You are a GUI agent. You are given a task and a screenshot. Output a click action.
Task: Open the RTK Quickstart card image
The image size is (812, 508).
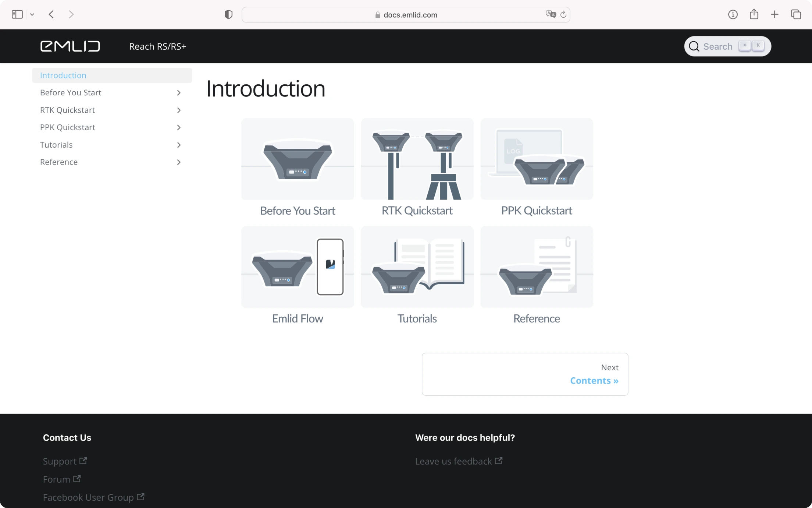pyautogui.click(x=417, y=159)
